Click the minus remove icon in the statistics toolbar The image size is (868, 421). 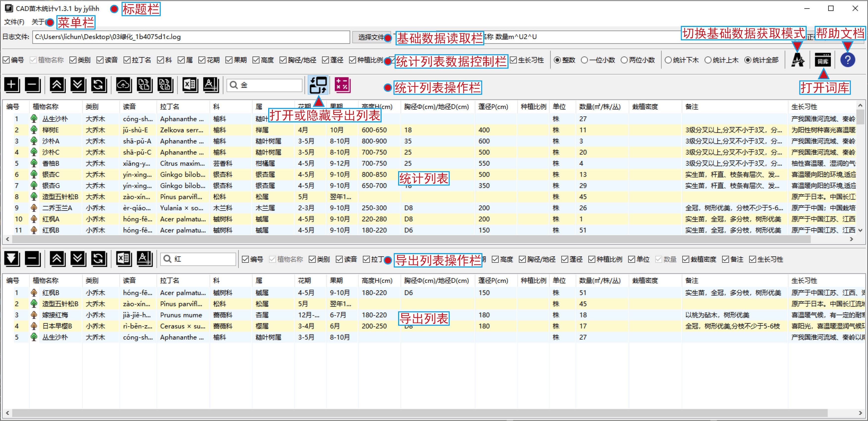(x=33, y=85)
